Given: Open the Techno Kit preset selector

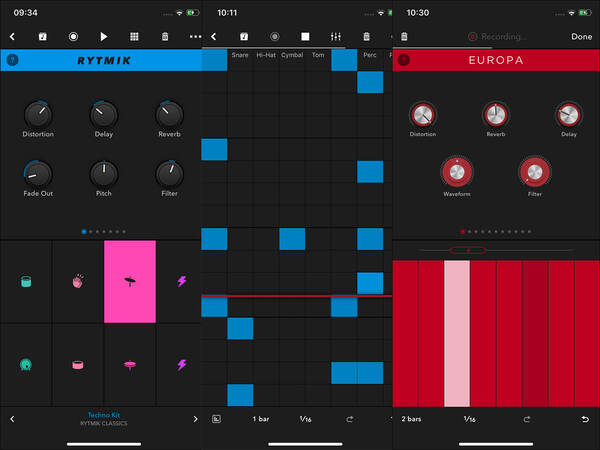Looking at the screenshot, I should [104, 419].
